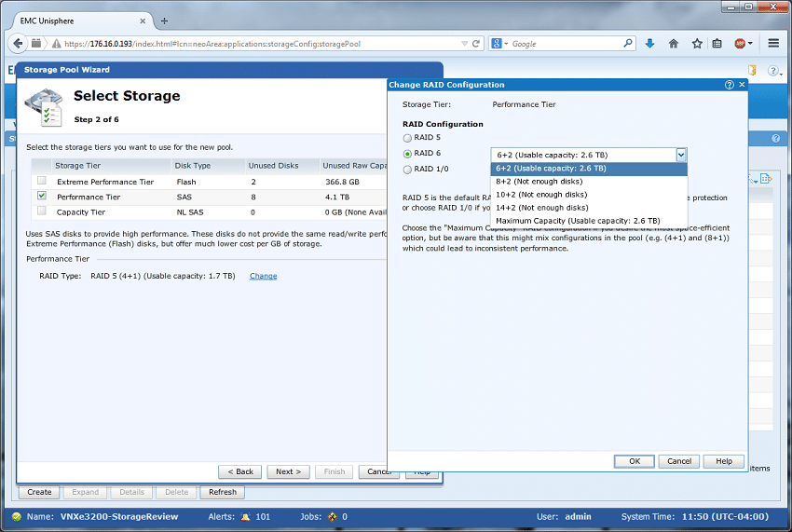Image resolution: width=792 pixels, height=532 pixels.
Task: Click Unisphere help question mark top right
Action: [773, 71]
